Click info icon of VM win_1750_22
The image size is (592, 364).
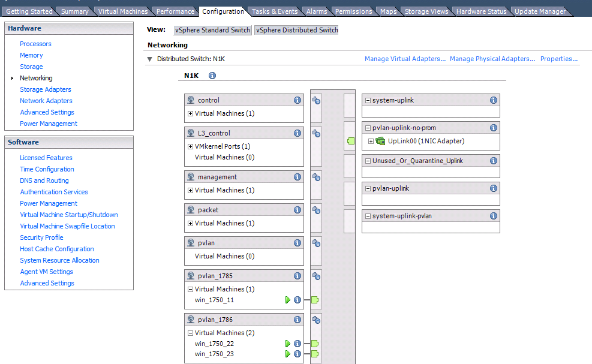297,344
